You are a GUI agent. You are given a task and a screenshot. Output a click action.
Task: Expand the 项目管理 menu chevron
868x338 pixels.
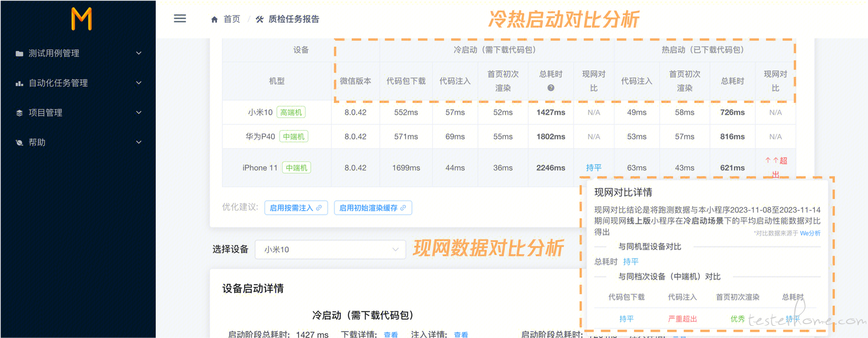click(139, 113)
